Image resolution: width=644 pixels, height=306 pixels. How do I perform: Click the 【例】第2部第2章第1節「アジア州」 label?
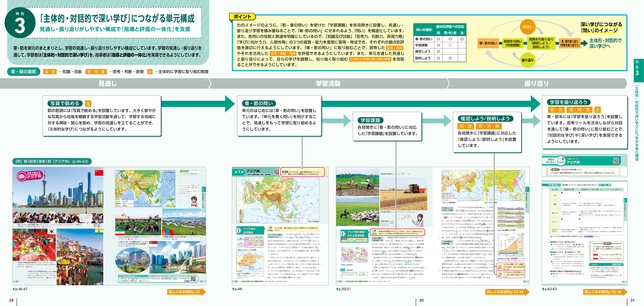tap(52, 162)
